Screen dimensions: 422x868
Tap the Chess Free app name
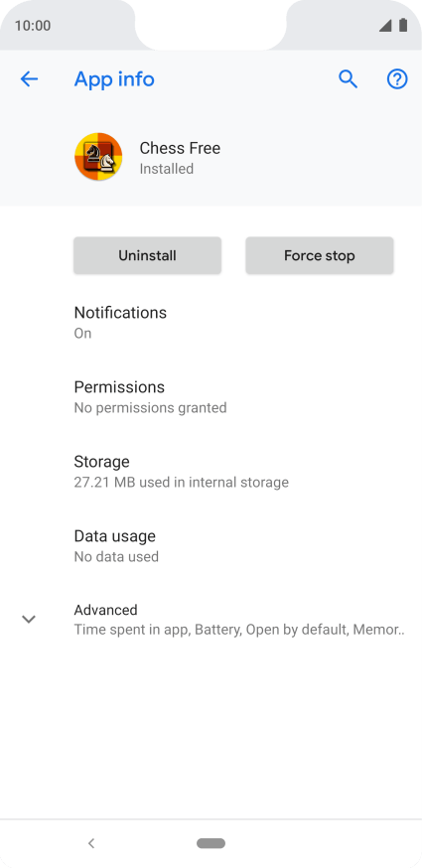(180, 148)
